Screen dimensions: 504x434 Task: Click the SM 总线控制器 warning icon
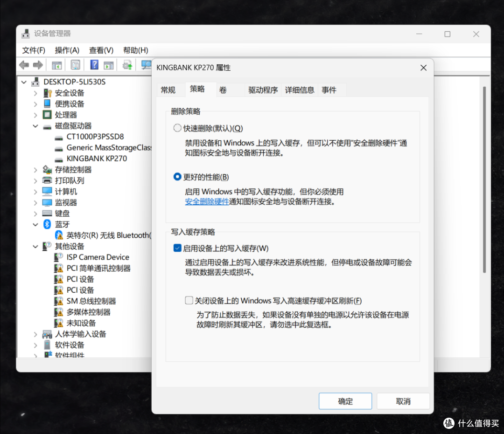click(x=58, y=301)
